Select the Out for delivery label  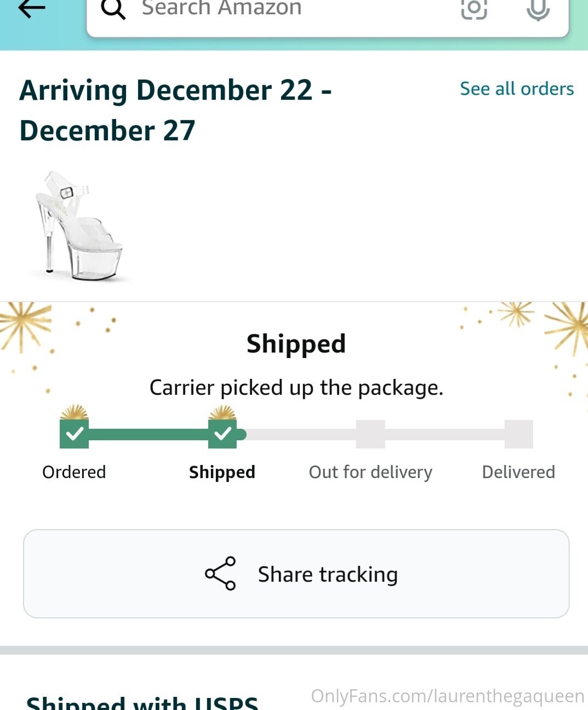370,472
